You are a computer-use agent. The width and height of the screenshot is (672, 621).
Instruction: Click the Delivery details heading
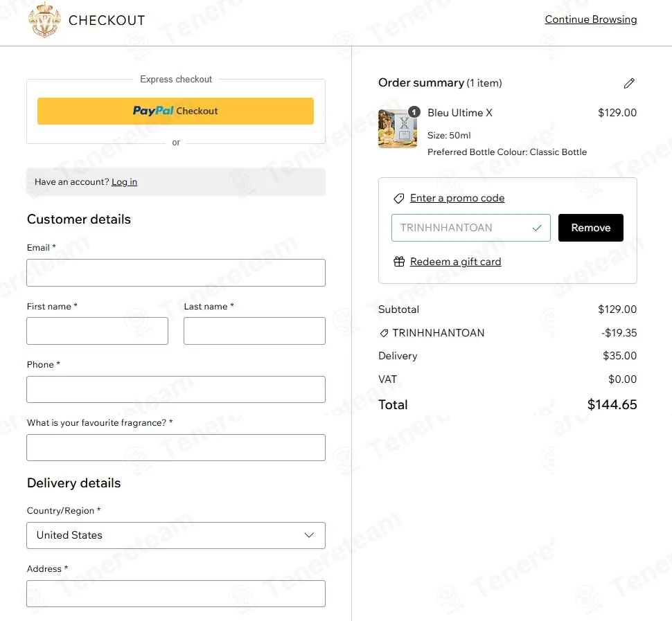click(73, 483)
